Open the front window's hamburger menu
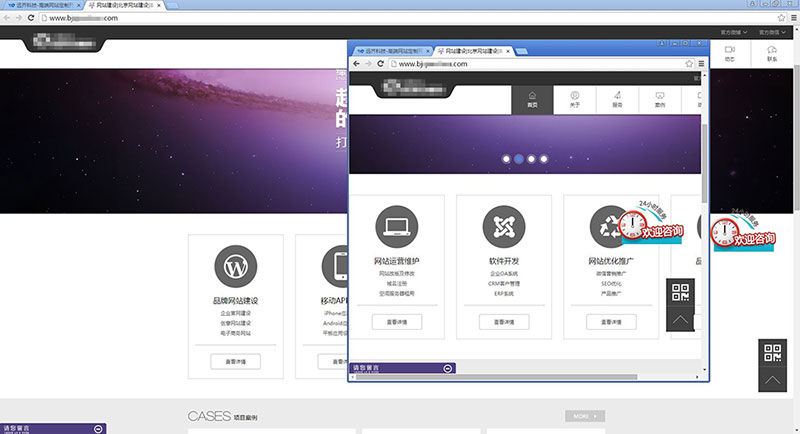Screen dimensions: 800x434 pos(702,64)
